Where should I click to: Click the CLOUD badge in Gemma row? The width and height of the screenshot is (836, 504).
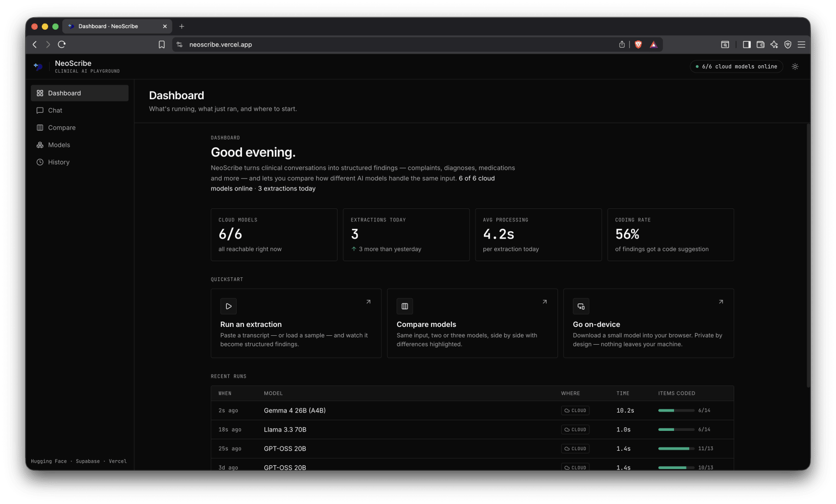pos(575,411)
